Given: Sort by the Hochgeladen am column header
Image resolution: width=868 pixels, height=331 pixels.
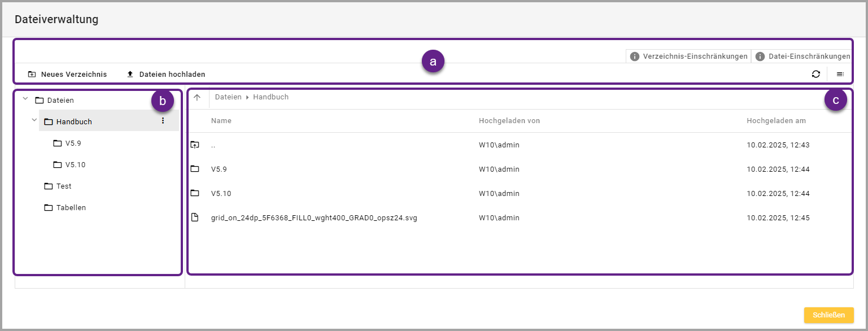Looking at the screenshot, I should [776, 121].
